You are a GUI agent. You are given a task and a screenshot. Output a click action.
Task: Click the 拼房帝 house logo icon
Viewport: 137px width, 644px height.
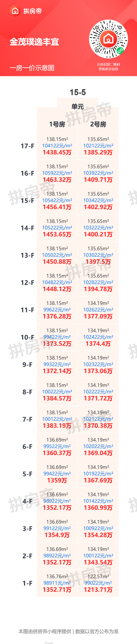pos(15,11)
